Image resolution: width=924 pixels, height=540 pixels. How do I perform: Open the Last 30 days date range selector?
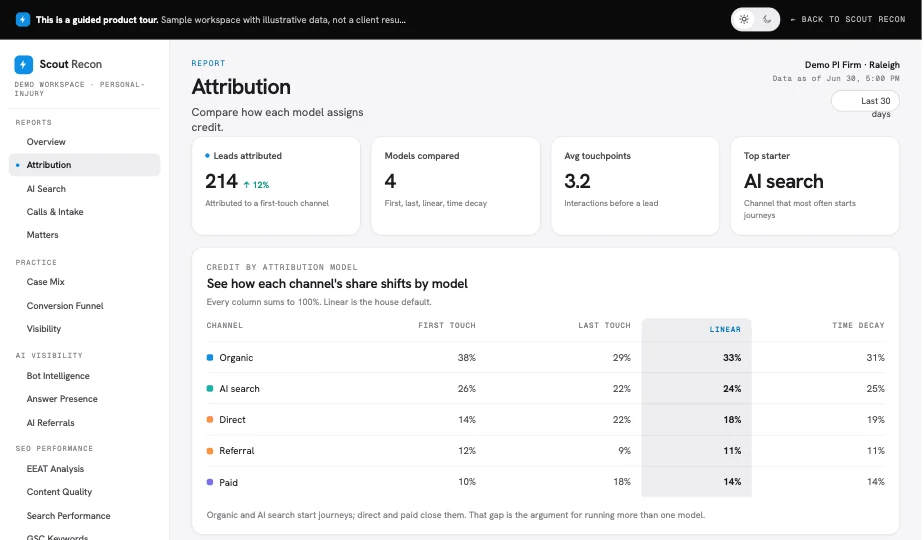[x=865, y=101]
